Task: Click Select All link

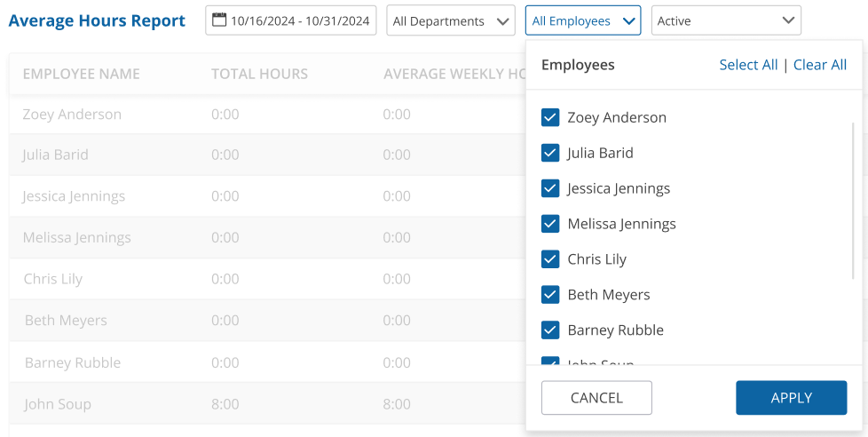Action: [x=748, y=65]
